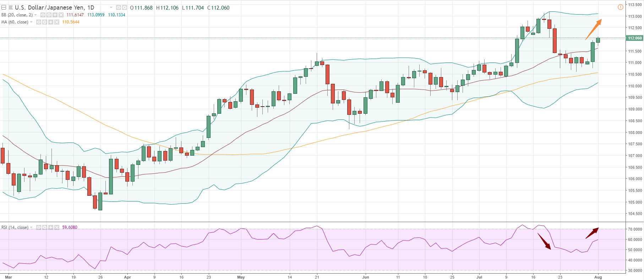Click the high price value 112.106

169,8
